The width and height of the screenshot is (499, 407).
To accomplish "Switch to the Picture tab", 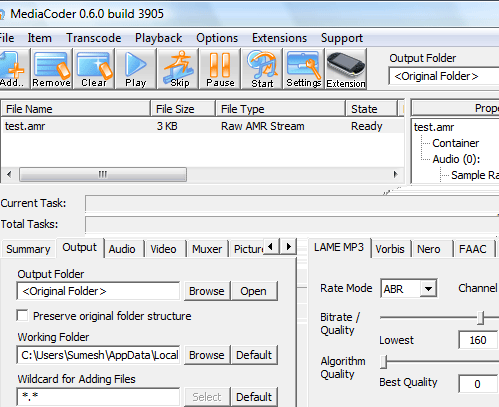I will coord(248,249).
